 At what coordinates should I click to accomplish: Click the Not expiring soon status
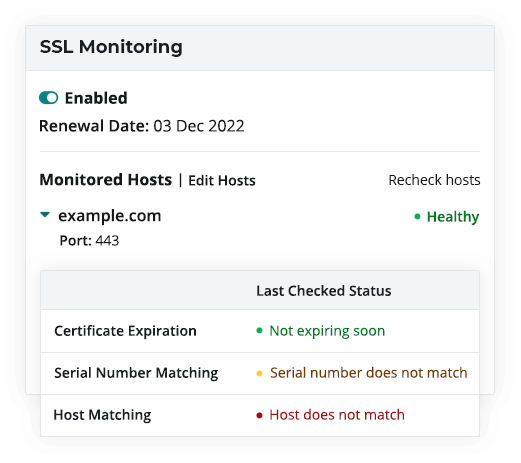pyautogui.click(x=327, y=331)
